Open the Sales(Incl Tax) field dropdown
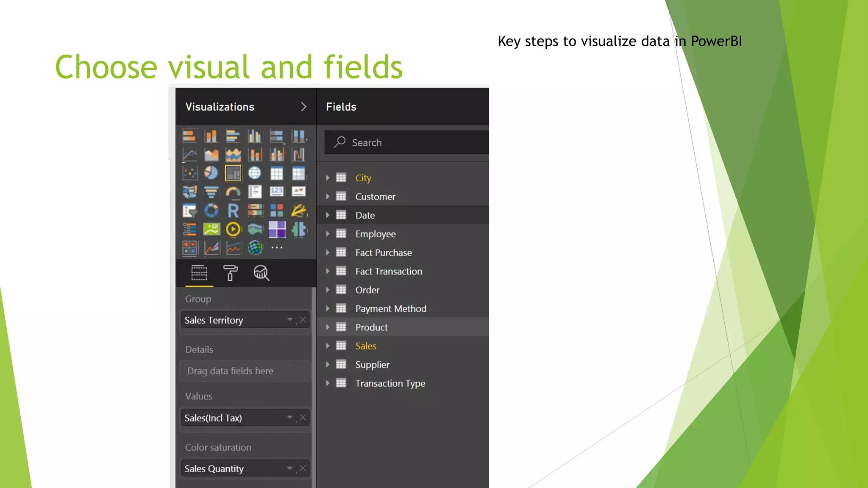This screenshot has width=868, height=488. coord(289,418)
